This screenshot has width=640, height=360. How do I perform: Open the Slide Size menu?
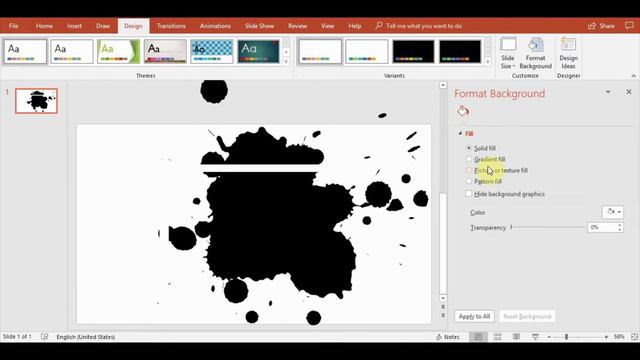pos(508,53)
